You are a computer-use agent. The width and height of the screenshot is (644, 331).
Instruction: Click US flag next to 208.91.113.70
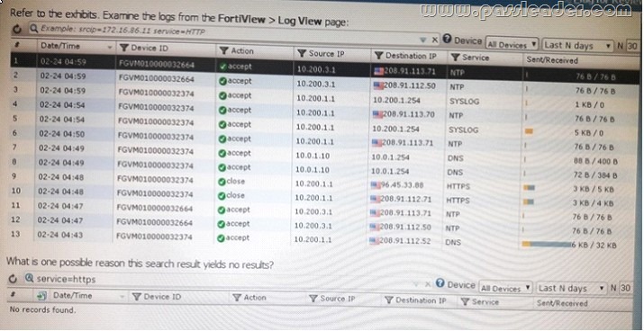377,114
